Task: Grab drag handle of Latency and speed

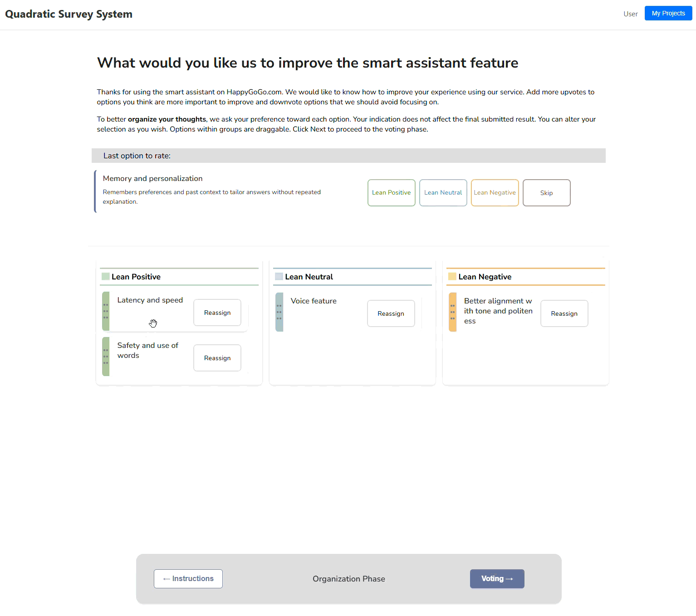Action: 106,311
